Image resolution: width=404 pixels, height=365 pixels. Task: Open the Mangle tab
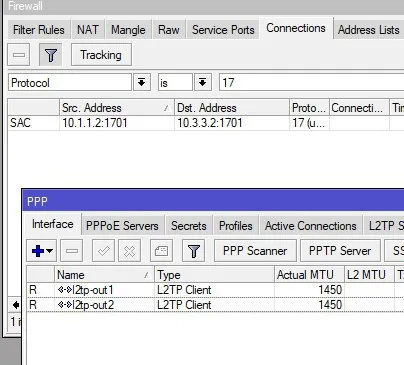pyautogui.click(x=128, y=30)
